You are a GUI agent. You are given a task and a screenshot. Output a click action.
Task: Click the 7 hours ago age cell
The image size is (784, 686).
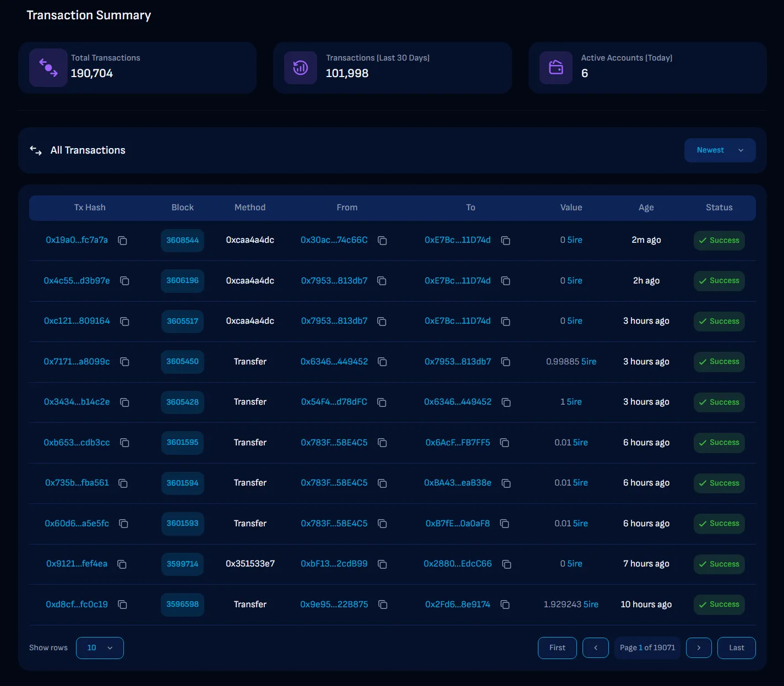click(646, 564)
